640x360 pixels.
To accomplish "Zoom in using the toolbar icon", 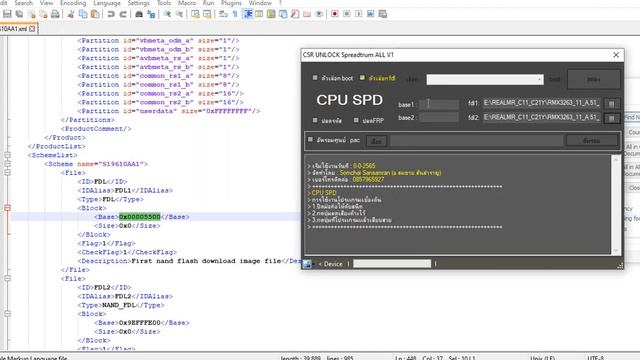I will (167, 14).
